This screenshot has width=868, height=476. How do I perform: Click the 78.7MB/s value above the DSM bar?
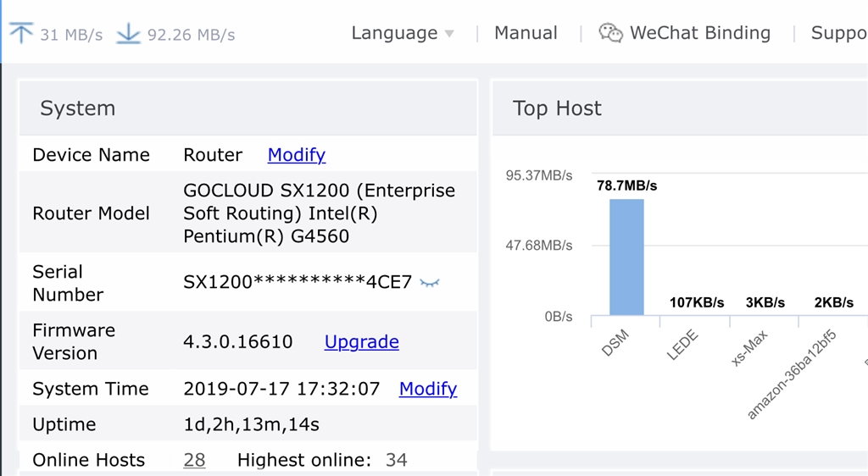tap(626, 185)
